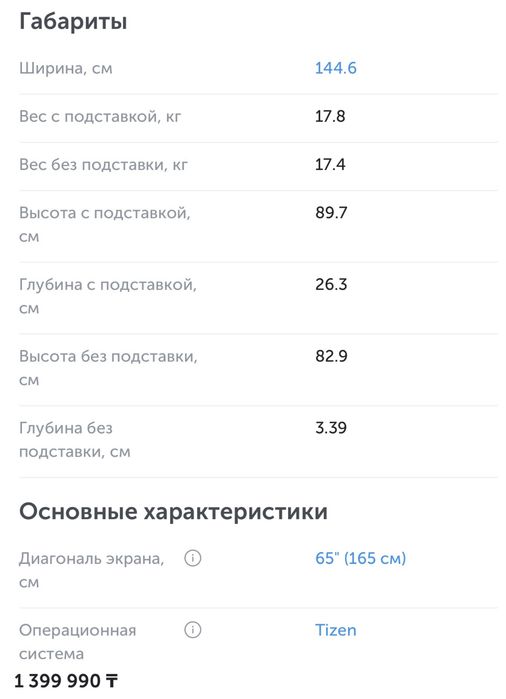Click the Операционная система label
The height and width of the screenshot is (699, 506).
pos(78,641)
